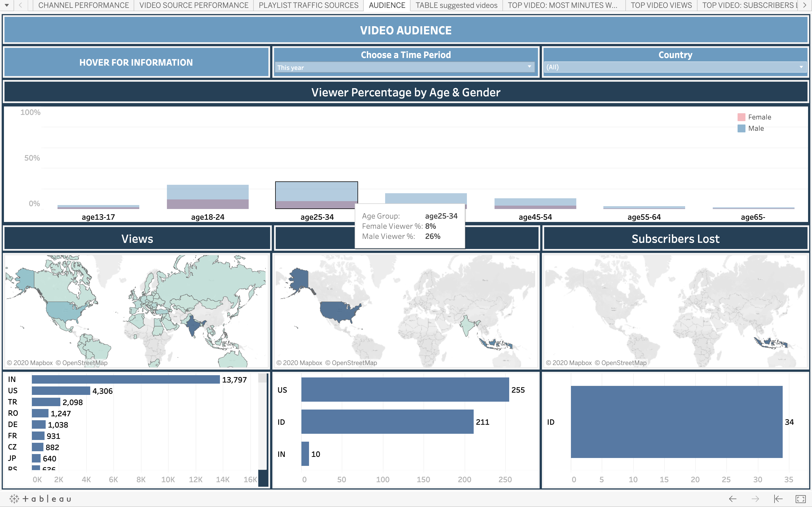Click the © 2020 Mapbox link
812x507 pixels.
(x=30, y=363)
